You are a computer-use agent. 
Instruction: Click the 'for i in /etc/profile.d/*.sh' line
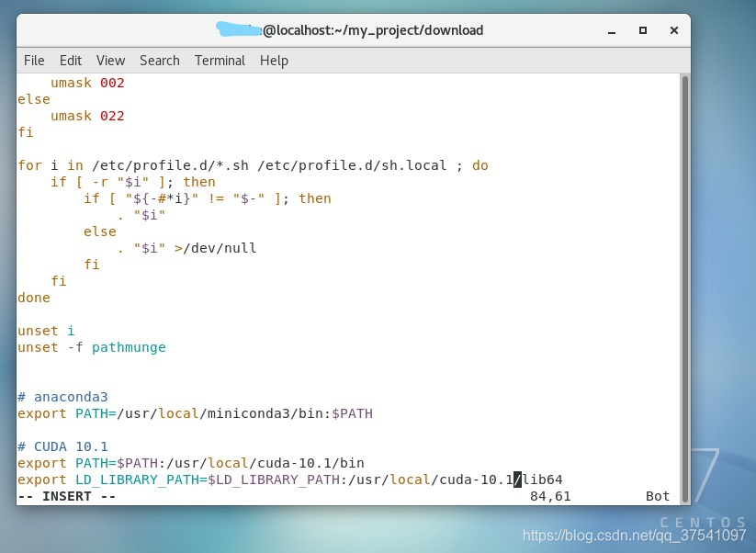254,165
